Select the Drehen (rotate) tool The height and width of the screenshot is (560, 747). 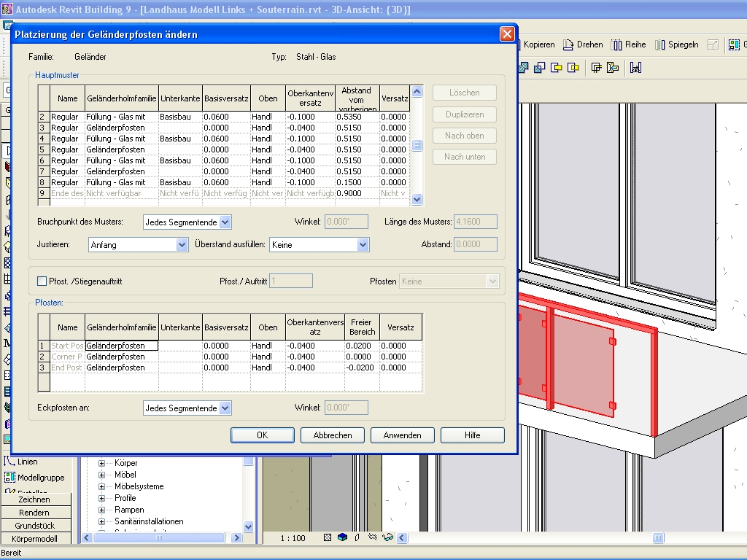click(x=583, y=44)
